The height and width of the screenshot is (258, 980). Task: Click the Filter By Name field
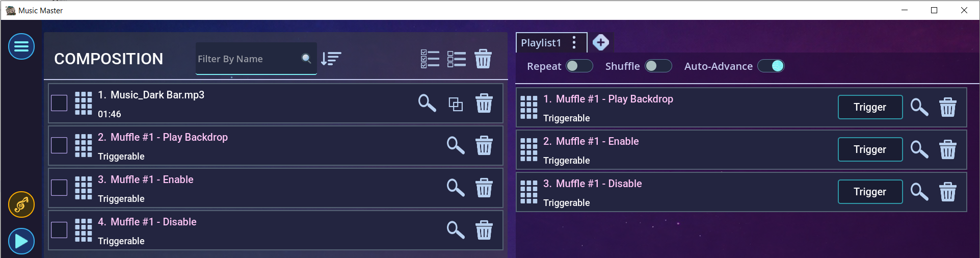[x=248, y=59]
